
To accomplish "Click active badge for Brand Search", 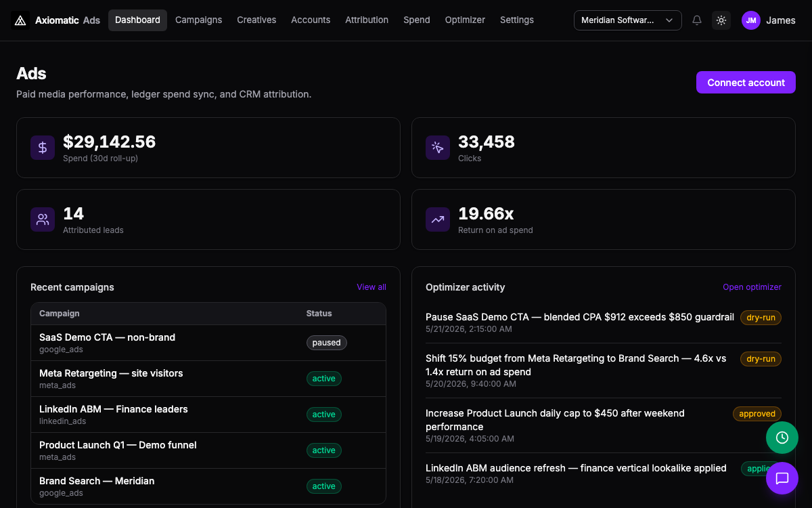I will (324, 486).
